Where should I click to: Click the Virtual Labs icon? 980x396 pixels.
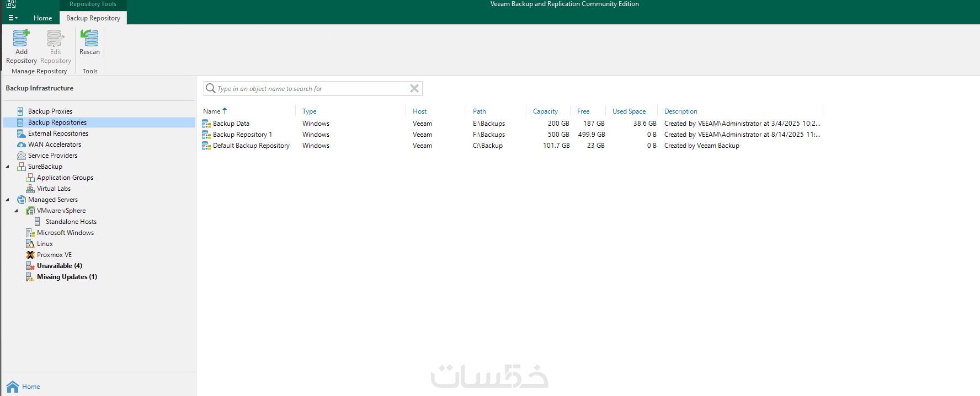coord(30,189)
